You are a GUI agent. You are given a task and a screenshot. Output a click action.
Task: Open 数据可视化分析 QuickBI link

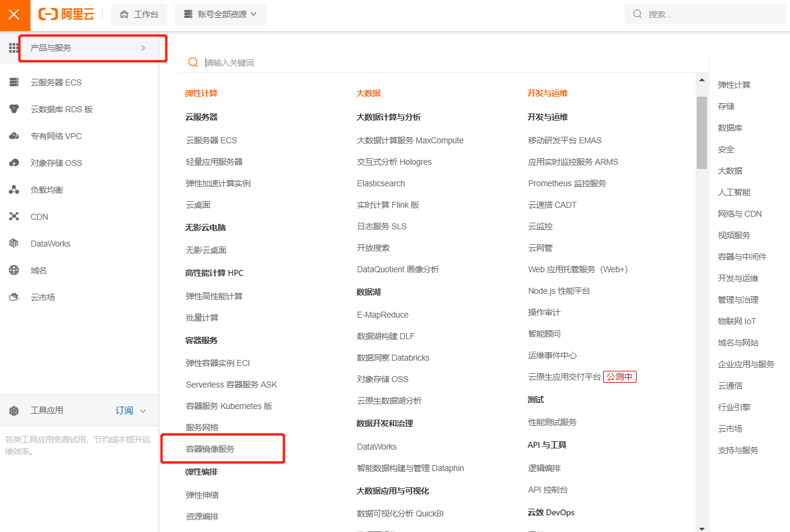click(x=400, y=513)
